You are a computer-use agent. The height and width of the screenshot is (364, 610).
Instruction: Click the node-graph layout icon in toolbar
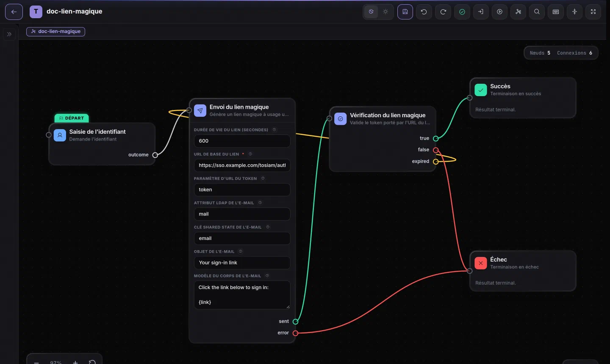(x=518, y=12)
